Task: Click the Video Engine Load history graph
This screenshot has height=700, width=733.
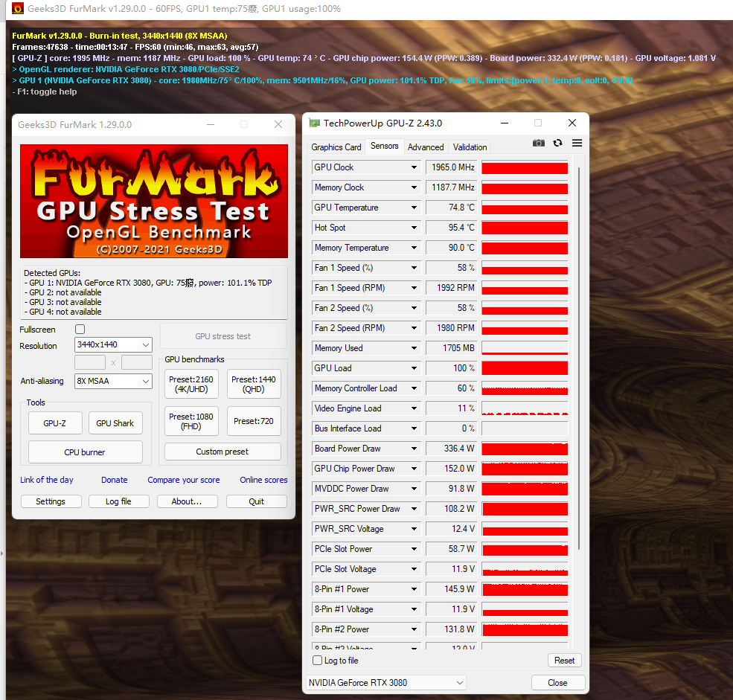Action: 525,408
